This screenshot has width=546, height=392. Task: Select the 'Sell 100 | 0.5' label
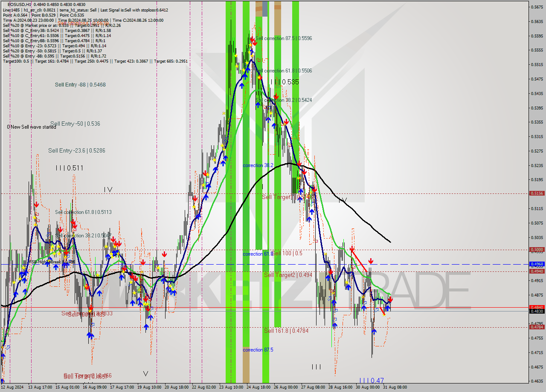287,253
